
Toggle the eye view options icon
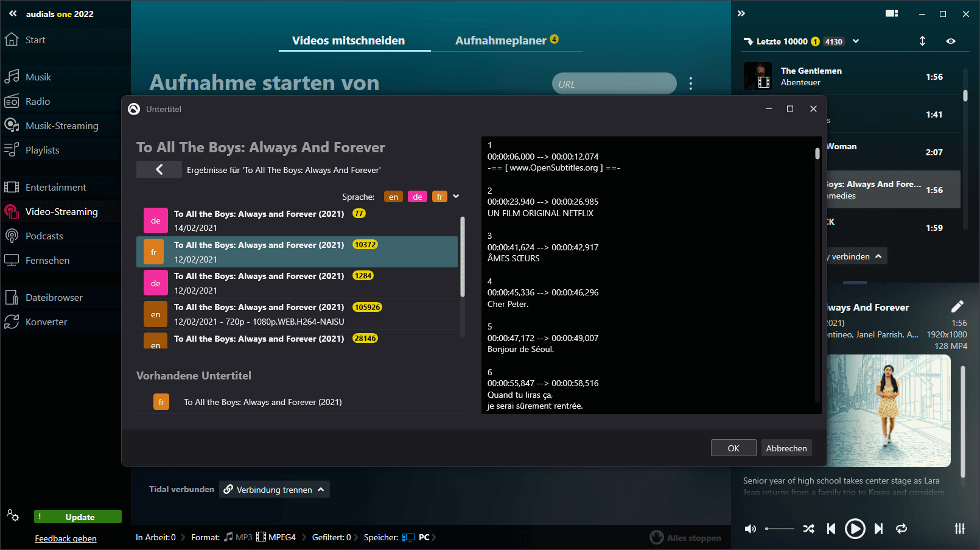pyautogui.click(x=950, y=41)
